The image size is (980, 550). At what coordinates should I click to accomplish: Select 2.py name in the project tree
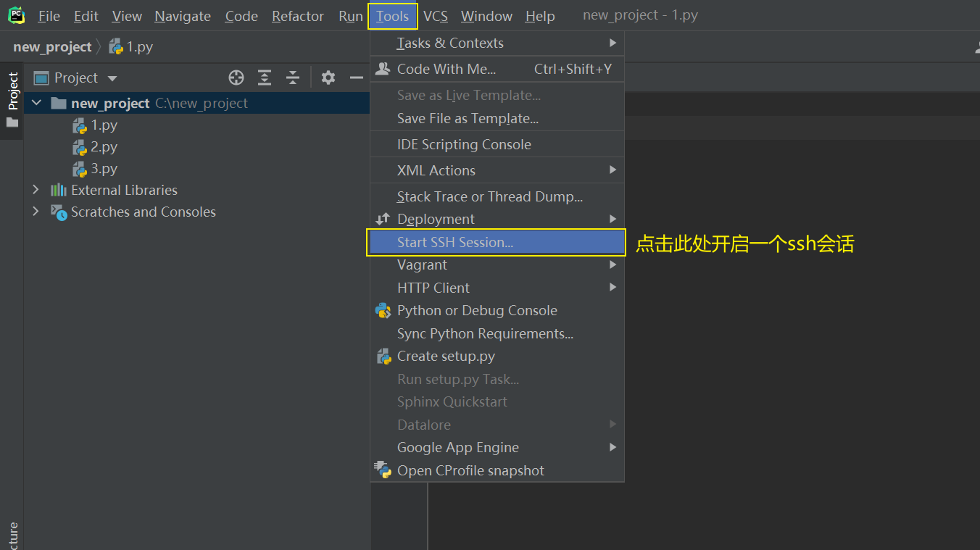(x=104, y=147)
